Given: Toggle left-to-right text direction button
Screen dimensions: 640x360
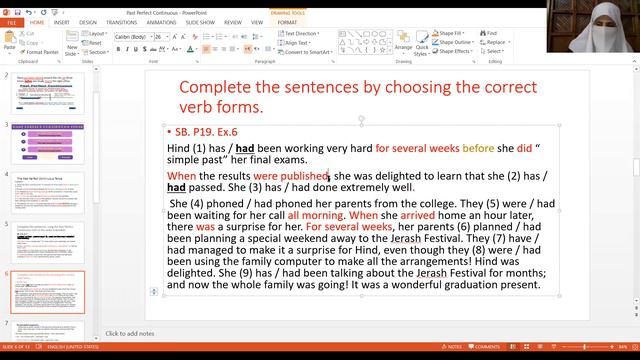Looking at the screenshot, I should click(248, 49).
